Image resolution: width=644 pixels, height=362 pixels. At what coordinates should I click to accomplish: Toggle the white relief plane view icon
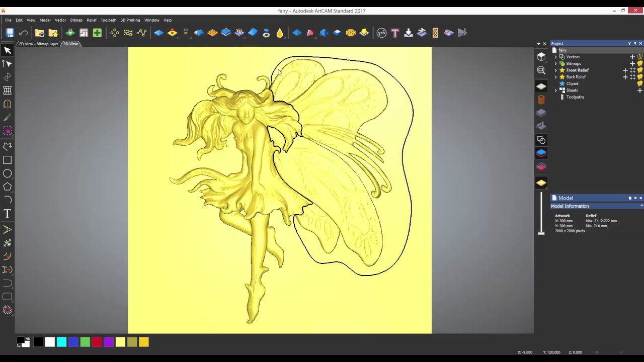click(x=541, y=86)
